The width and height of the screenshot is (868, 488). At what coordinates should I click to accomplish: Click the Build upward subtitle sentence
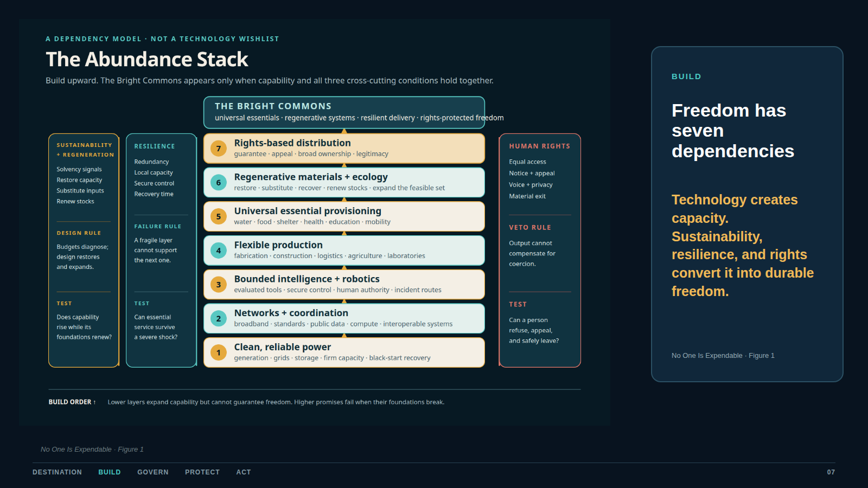click(x=270, y=81)
